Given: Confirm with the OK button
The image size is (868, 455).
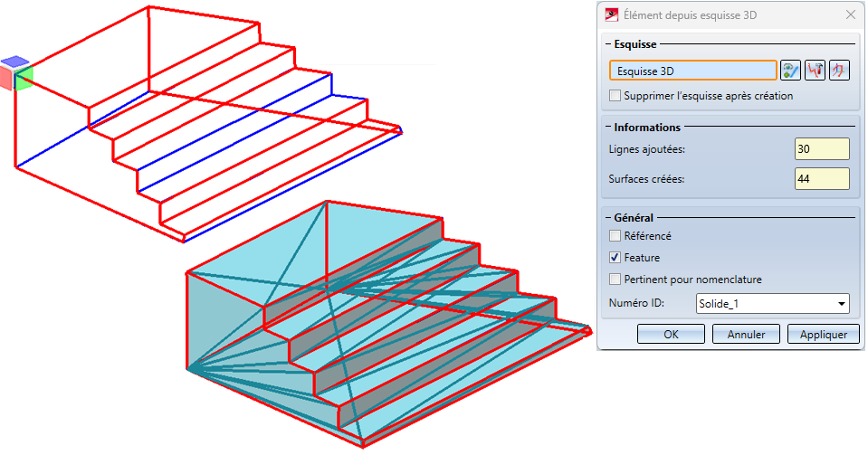Looking at the screenshot, I should coord(671,335).
